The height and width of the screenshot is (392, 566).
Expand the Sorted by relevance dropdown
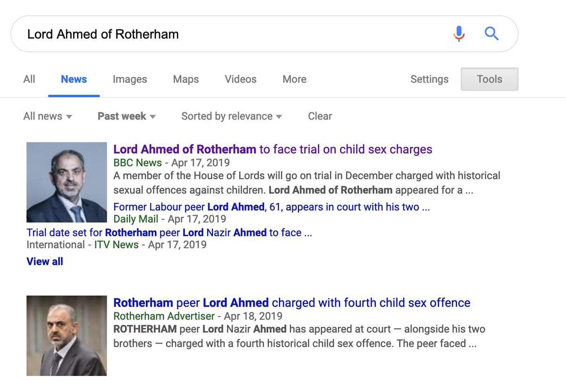click(x=232, y=116)
